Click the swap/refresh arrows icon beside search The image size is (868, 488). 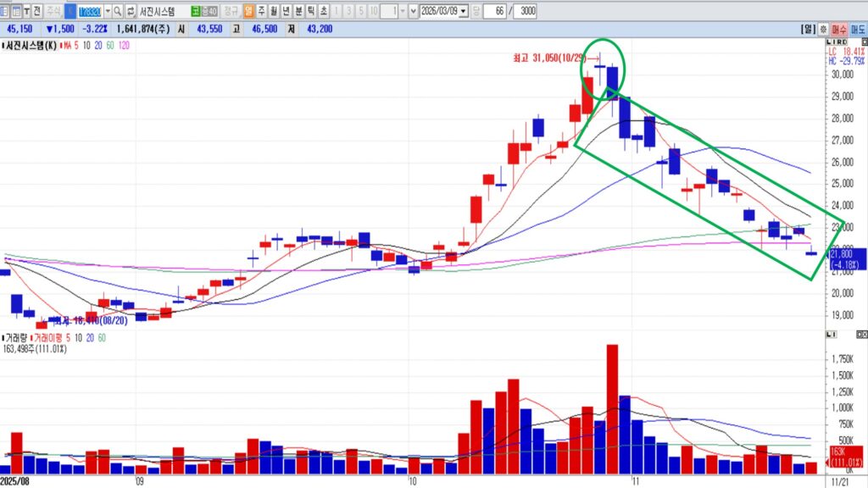(130, 11)
